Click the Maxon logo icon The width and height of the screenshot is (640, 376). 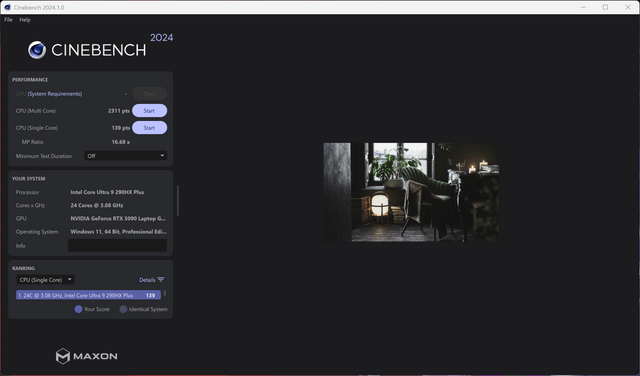click(x=63, y=356)
